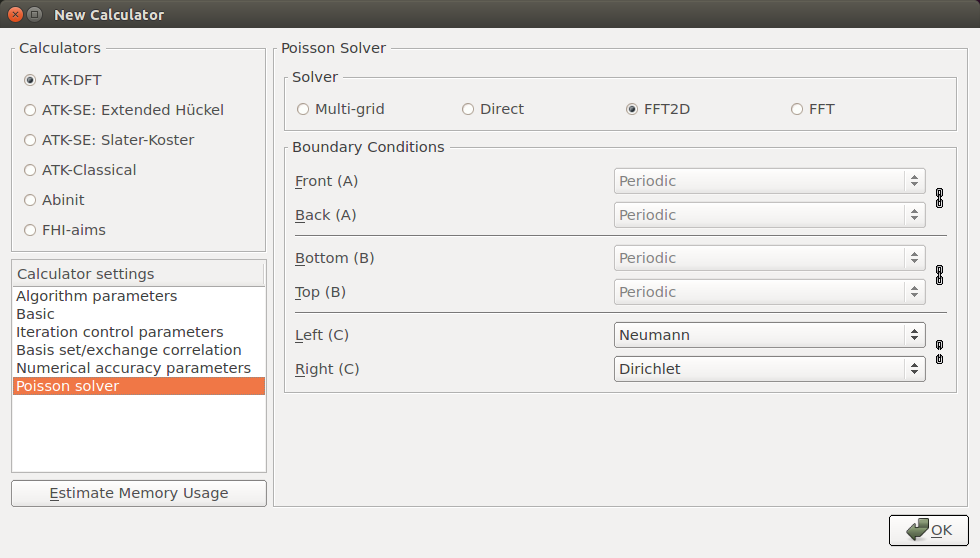This screenshot has height=558, width=980.
Task: Confirm with the OK button
Action: (929, 530)
